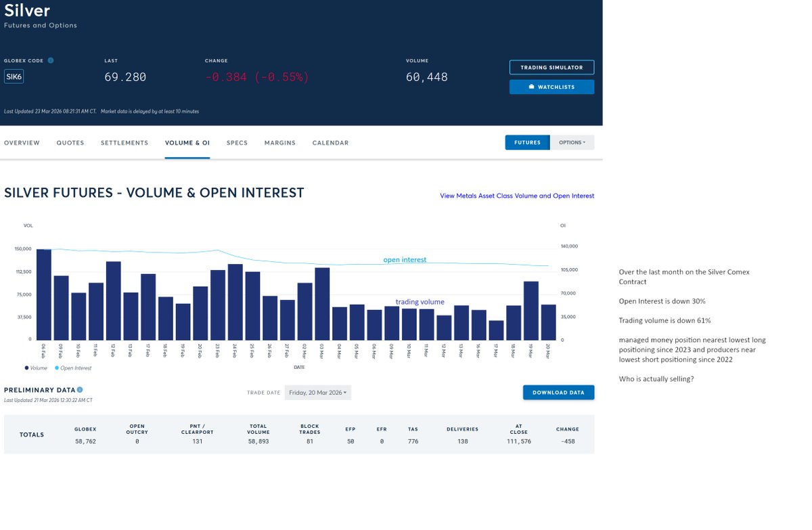Click the Futures and Options subtitle
The height and width of the screenshot is (530, 812).
41,26
